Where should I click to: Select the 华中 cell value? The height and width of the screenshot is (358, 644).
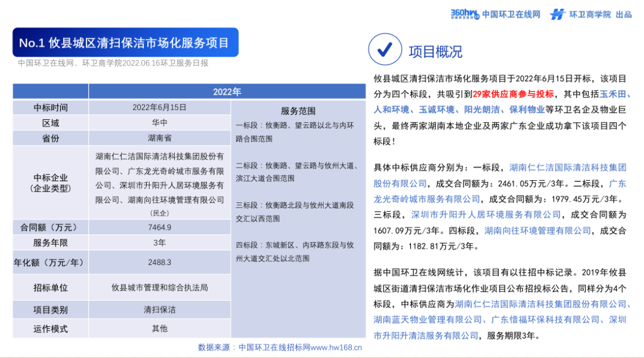[159, 122]
